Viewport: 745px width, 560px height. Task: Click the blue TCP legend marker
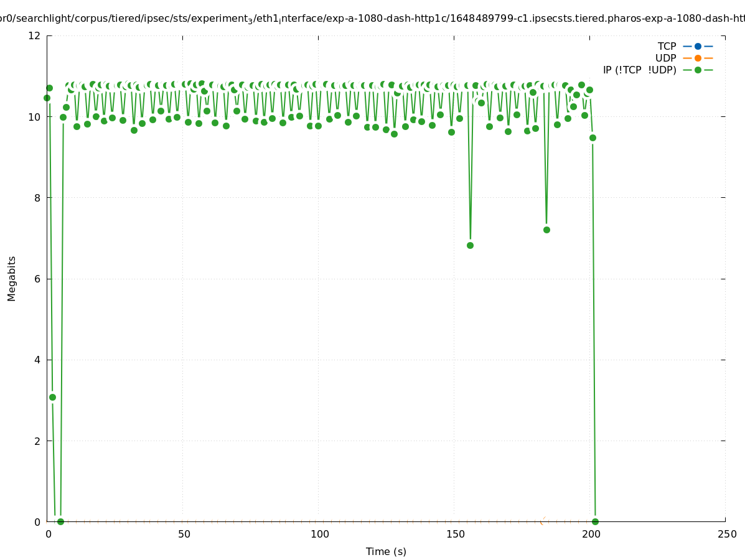[698, 46]
